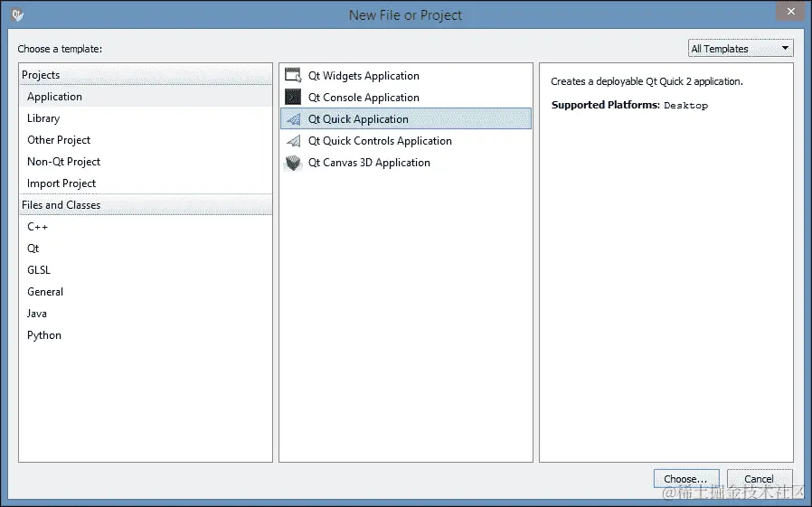Viewport: 812px width, 507px height.
Task: Click the Choose... button
Action: tap(686, 479)
